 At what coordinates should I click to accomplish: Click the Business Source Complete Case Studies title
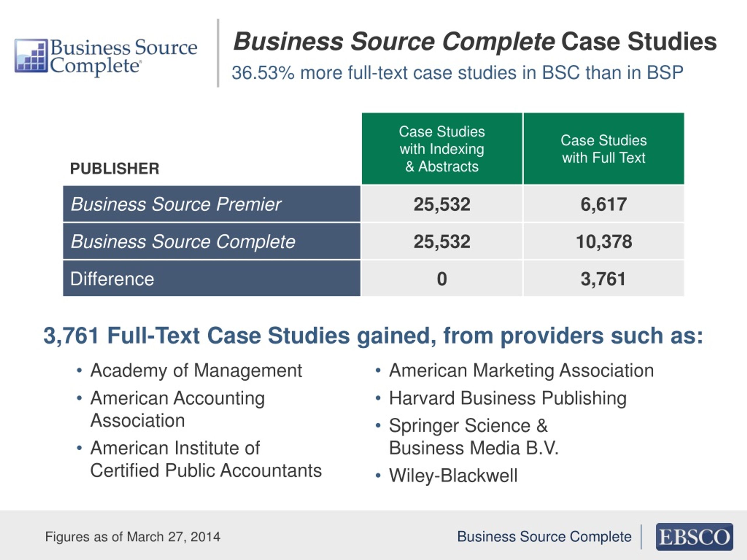click(475, 41)
